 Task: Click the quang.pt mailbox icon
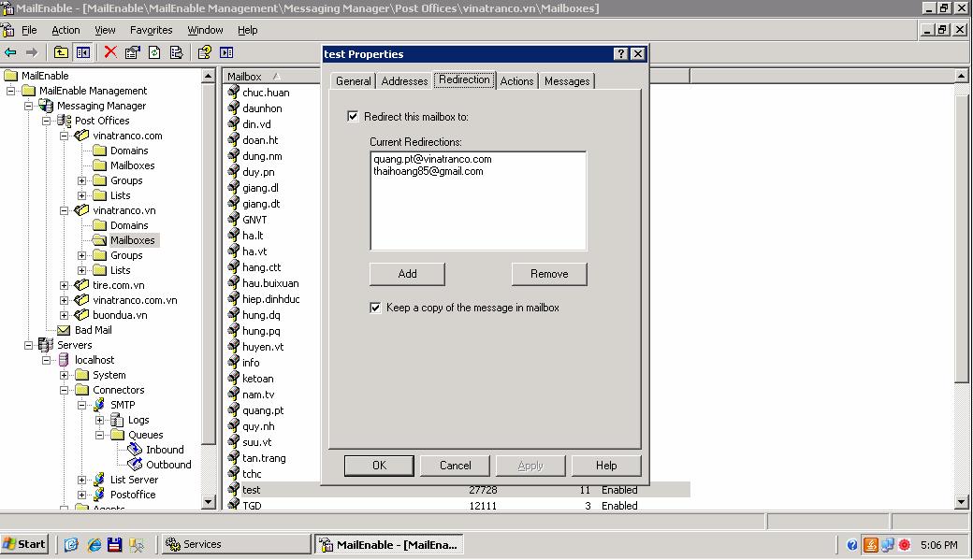(x=233, y=410)
